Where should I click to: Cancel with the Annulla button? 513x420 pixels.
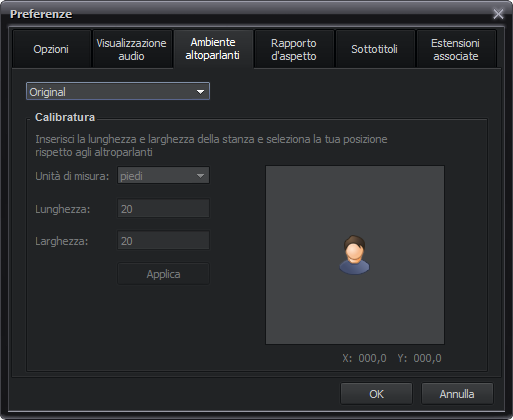pyautogui.click(x=457, y=394)
